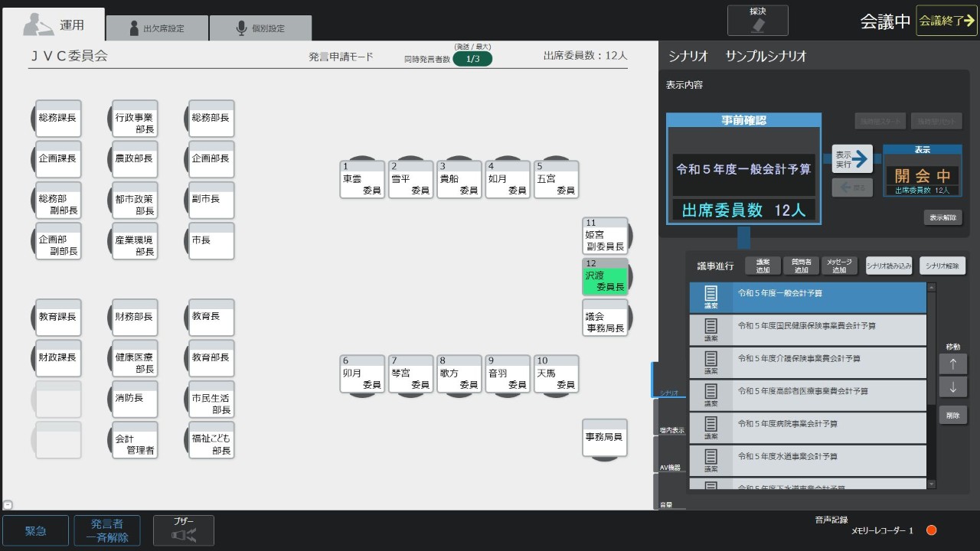Toggle the 教育長 seat

click(211, 318)
